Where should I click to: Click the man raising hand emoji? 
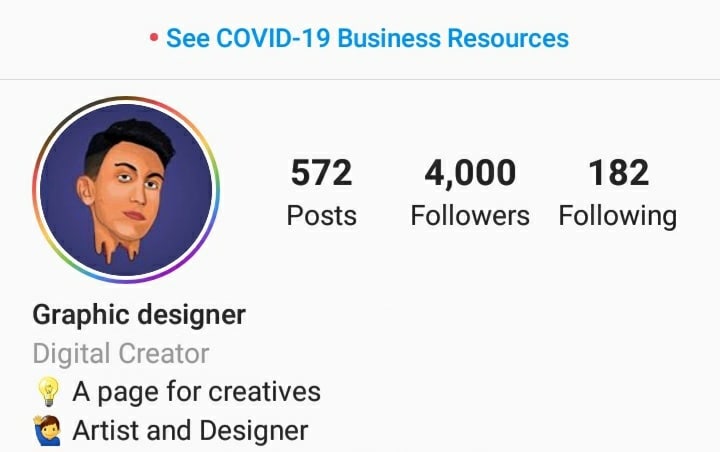48,430
